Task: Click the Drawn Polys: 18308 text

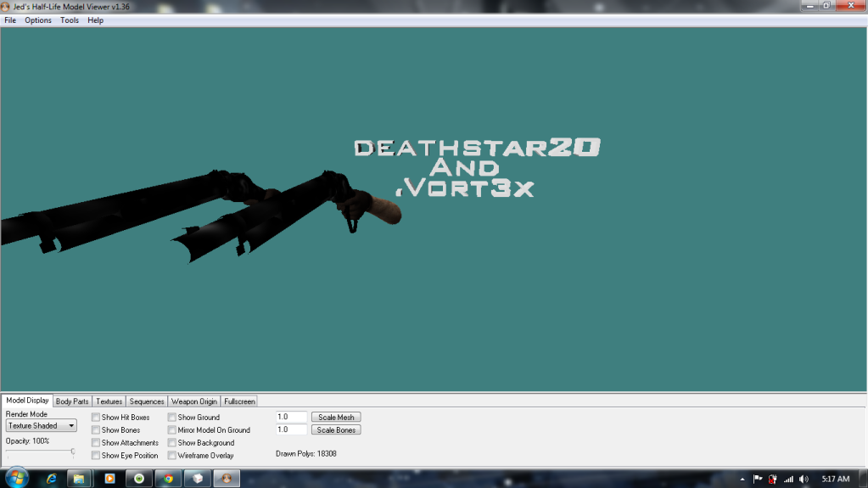Action: click(x=306, y=454)
